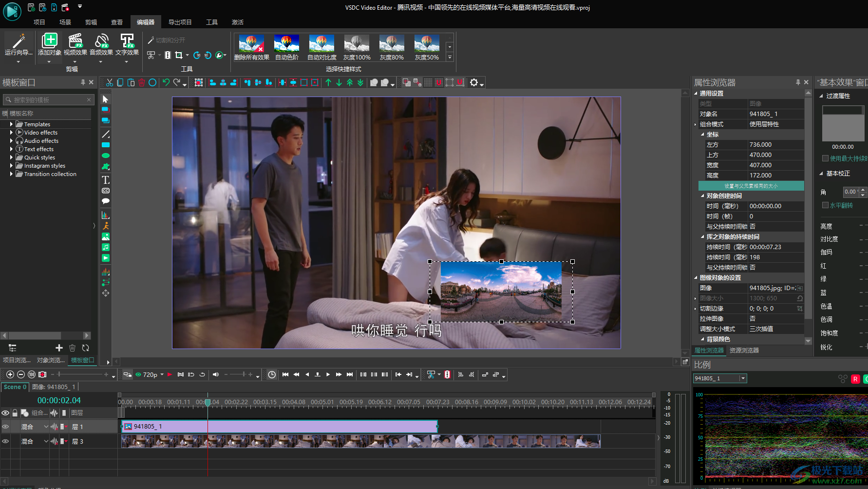Click the timeline clock icon
The width and height of the screenshot is (868, 489).
click(x=272, y=374)
